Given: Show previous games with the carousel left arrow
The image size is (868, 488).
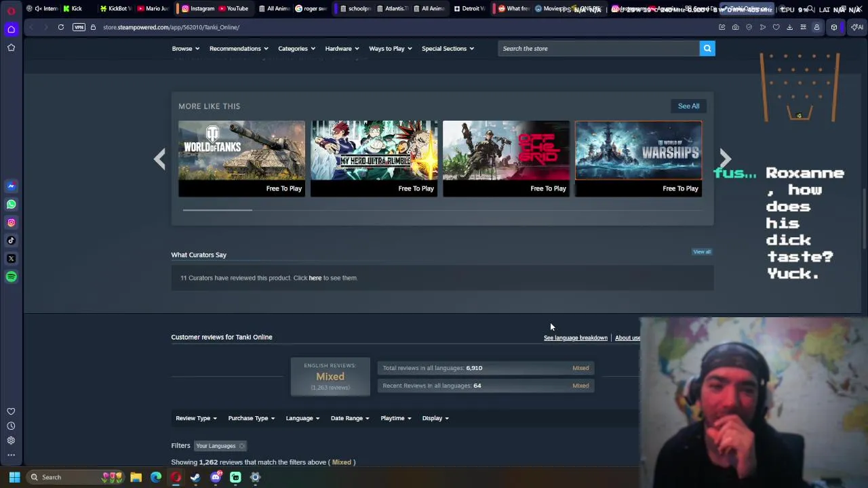Looking at the screenshot, I should [159, 159].
